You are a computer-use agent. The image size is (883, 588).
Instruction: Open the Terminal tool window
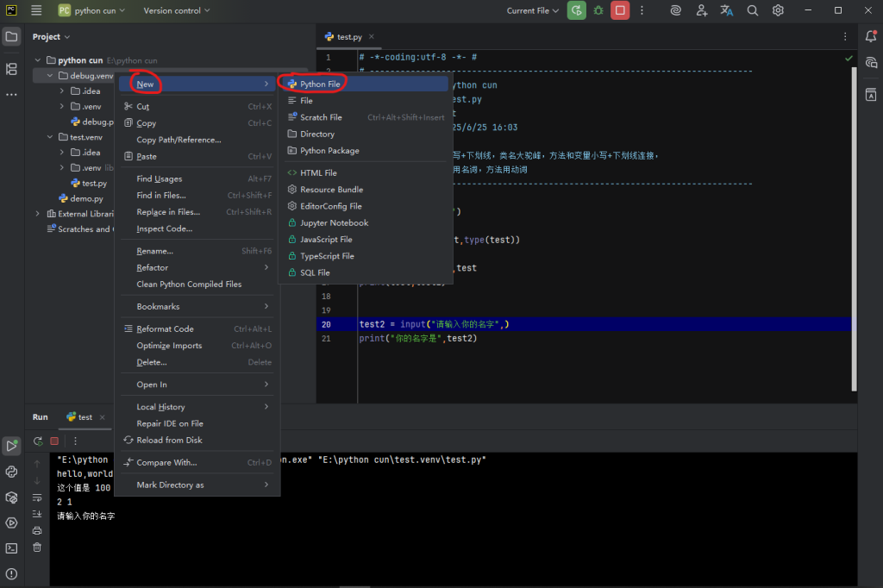(11, 547)
